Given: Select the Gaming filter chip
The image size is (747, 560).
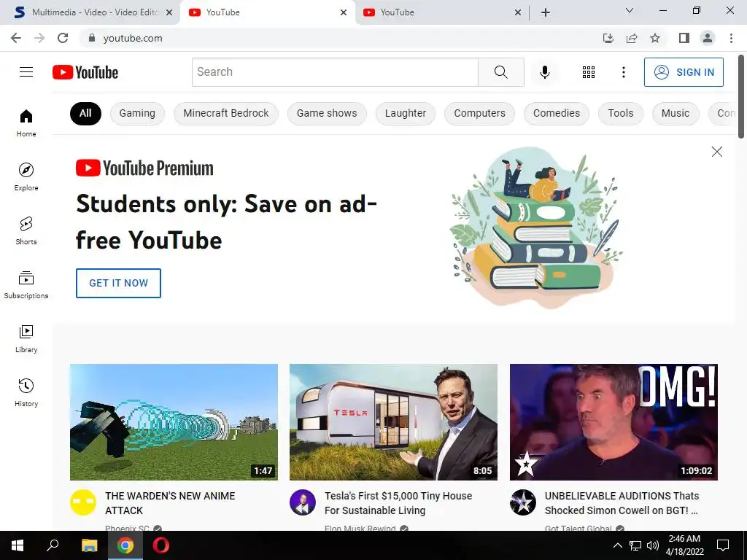Looking at the screenshot, I should coord(137,113).
